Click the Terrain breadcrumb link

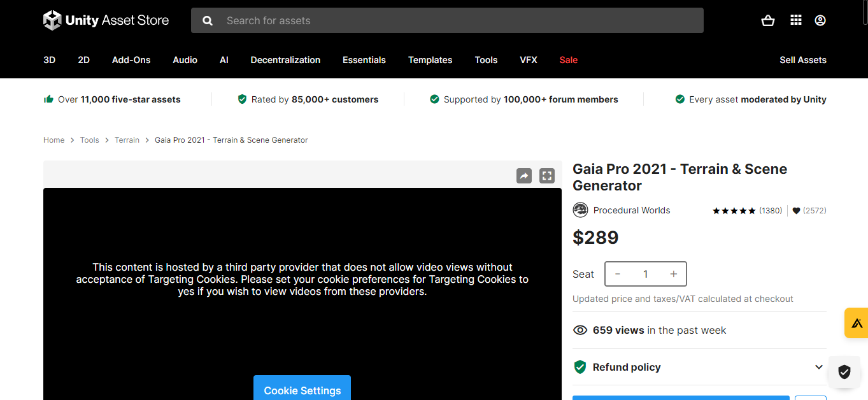[x=127, y=140]
